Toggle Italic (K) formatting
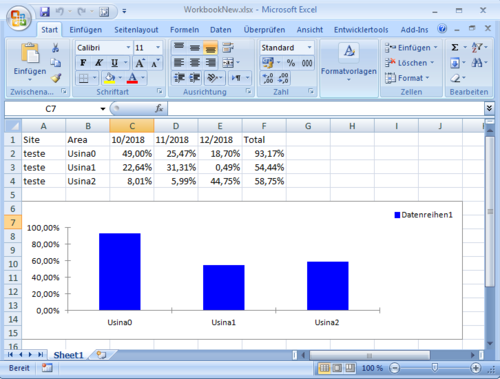The width and height of the screenshot is (500, 379). point(99,63)
